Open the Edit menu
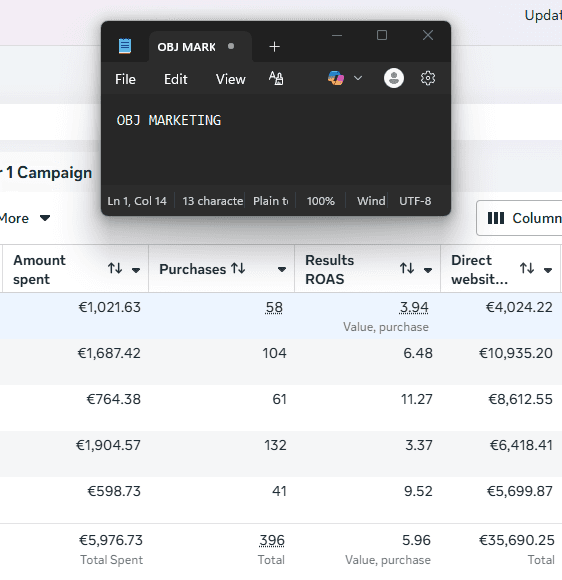This screenshot has height=580, width=562. tap(176, 79)
